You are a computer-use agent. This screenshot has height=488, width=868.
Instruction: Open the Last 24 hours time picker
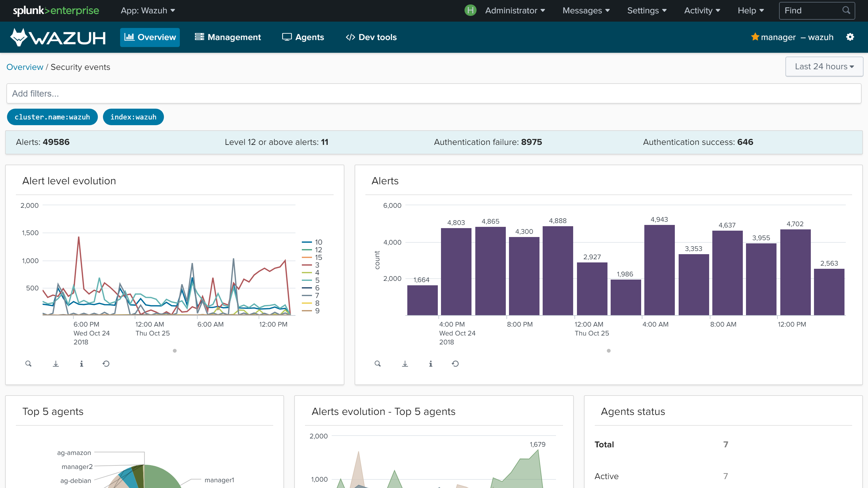tap(824, 66)
